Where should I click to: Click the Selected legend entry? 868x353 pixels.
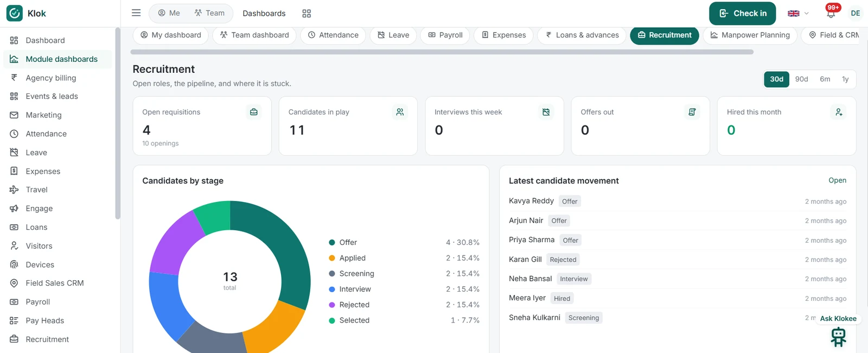404,320
